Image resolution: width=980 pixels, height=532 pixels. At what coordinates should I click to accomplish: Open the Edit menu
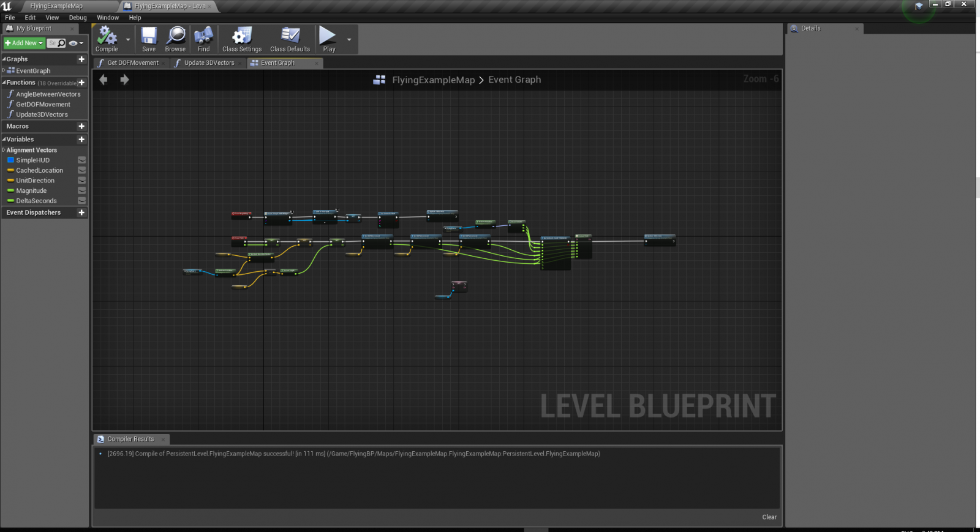coord(30,18)
